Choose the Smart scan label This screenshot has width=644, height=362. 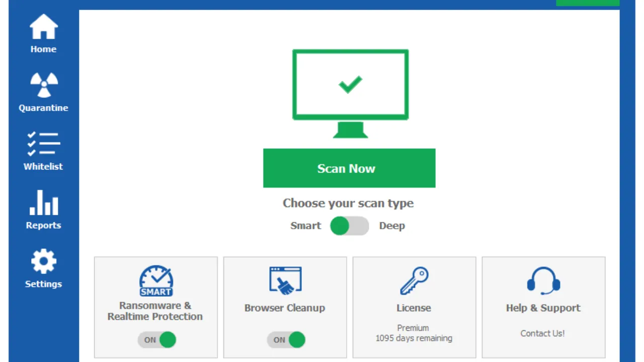tap(305, 226)
